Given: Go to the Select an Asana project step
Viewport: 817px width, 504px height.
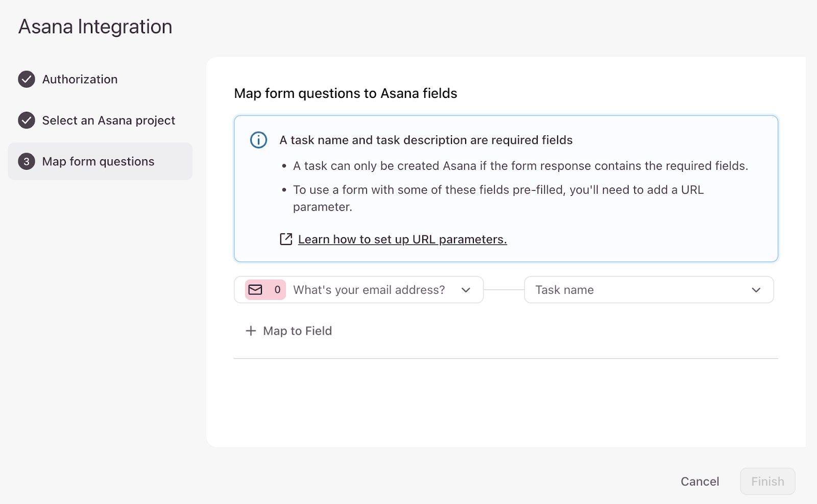Looking at the screenshot, I should 108,120.
